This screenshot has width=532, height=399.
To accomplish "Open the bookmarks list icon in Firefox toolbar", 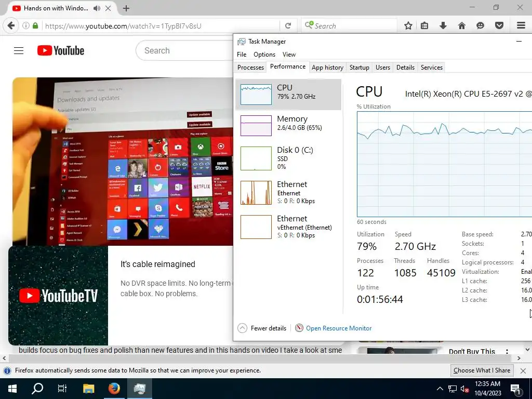I will pyautogui.click(x=424, y=26).
